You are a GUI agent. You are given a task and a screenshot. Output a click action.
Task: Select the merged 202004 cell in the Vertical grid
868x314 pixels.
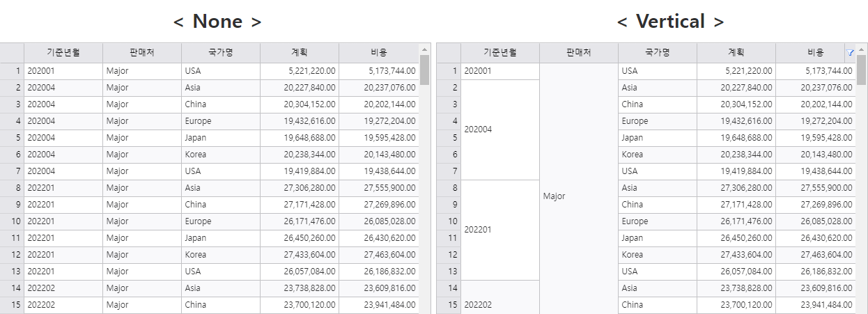(500, 129)
